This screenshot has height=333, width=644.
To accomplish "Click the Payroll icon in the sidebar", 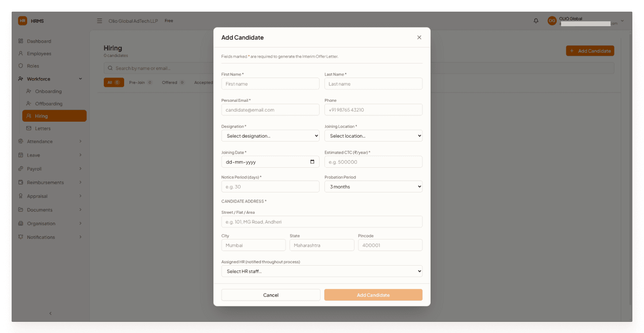I will pyautogui.click(x=20, y=169).
